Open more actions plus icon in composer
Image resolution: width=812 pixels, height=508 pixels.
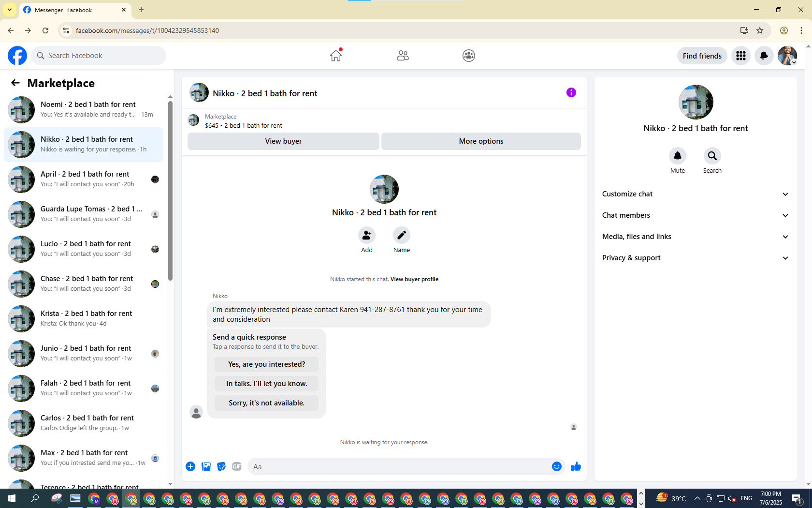[x=190, y=466]
